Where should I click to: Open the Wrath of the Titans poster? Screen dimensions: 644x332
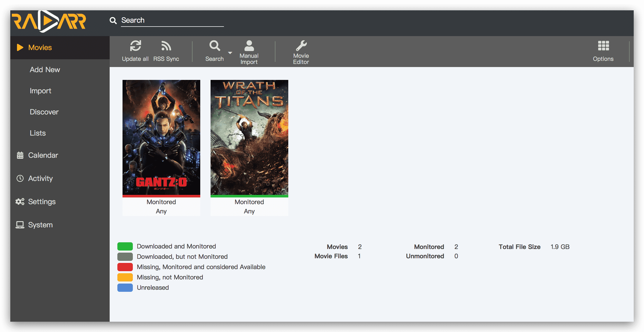pyautogui.click(x=249, y=137)
